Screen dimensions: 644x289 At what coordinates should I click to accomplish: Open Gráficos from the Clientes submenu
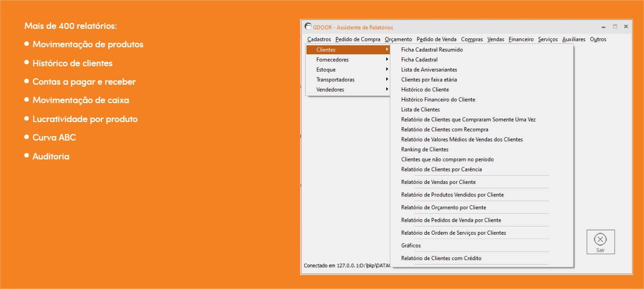click(411, 246)
